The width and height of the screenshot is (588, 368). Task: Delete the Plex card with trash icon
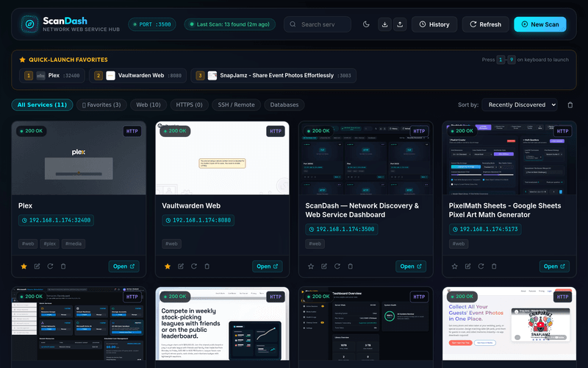pos(63,266)
